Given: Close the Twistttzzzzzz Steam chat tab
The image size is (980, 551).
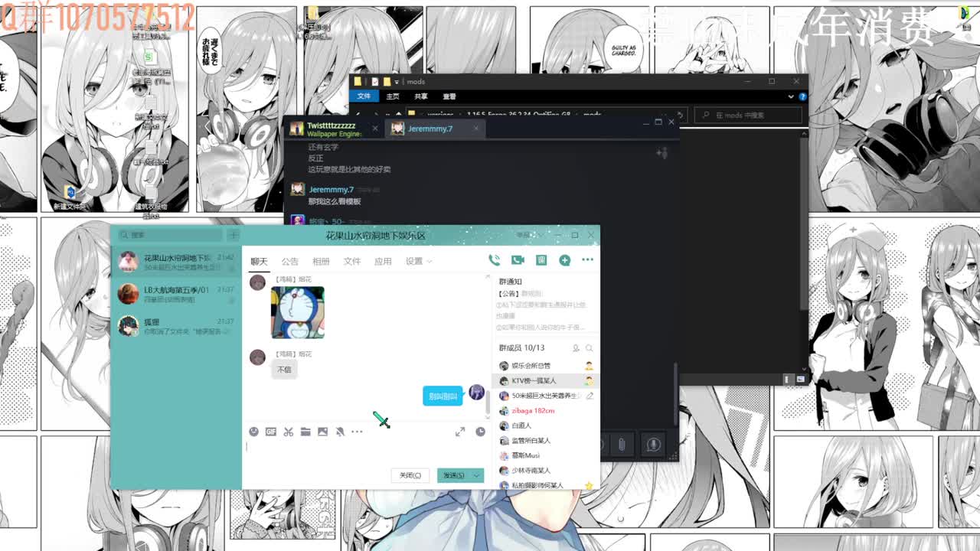Looking at the screenshot, I should (x=375, y=129).
